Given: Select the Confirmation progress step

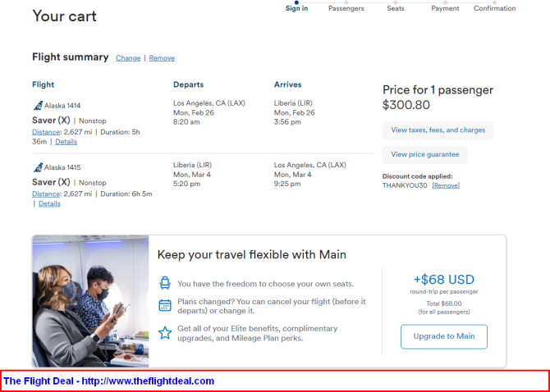Looking at the screenshot, I should [x=494, y=8].
